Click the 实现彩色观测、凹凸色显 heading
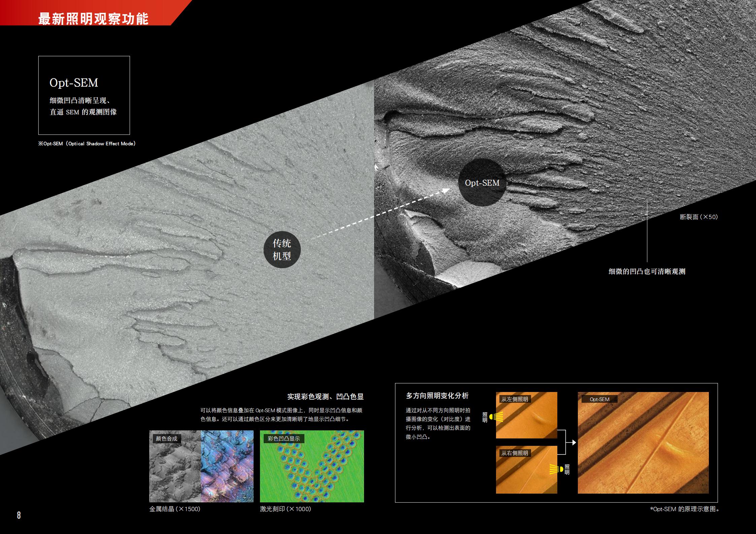Image resolution: width=756 pixels, height=534 pixels. click(325, 396)
